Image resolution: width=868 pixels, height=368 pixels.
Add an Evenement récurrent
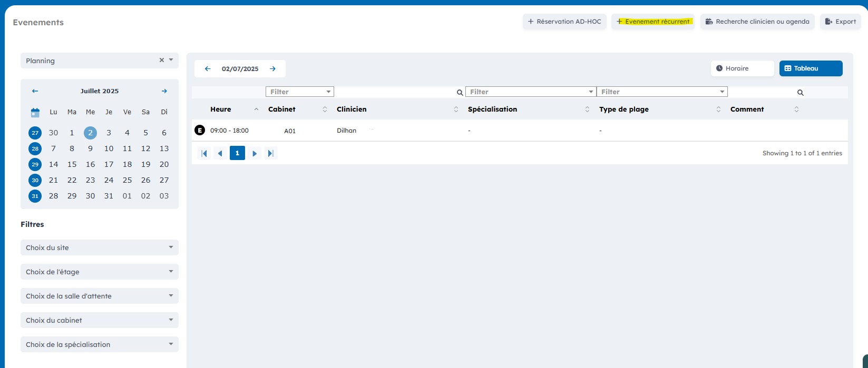click(653, 22)
